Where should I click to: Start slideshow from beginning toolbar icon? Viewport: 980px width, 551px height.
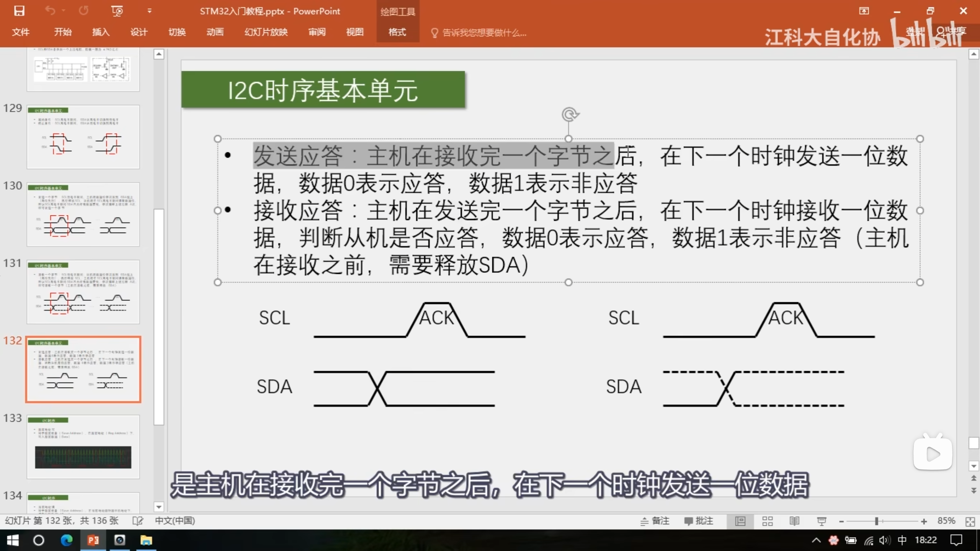click(117, 11)
